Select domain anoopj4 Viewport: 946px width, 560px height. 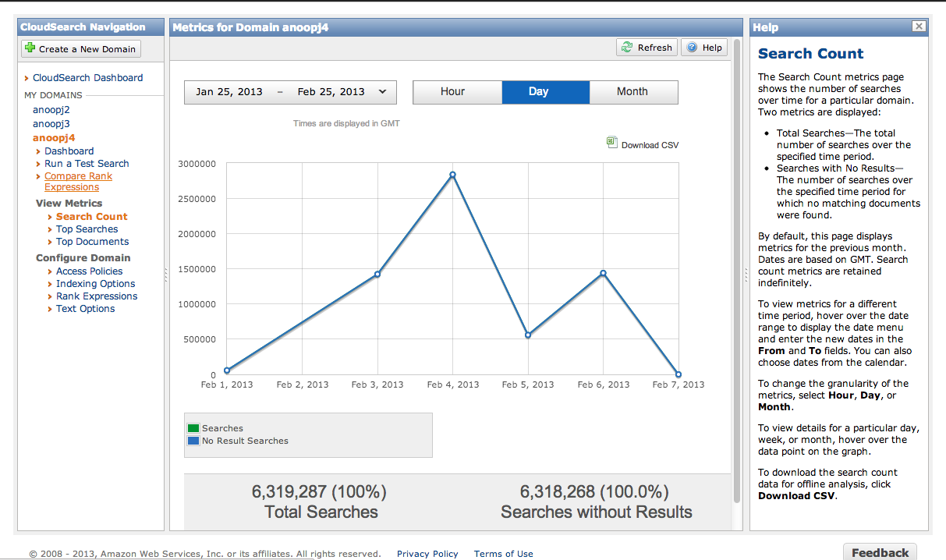coord(54,138)
